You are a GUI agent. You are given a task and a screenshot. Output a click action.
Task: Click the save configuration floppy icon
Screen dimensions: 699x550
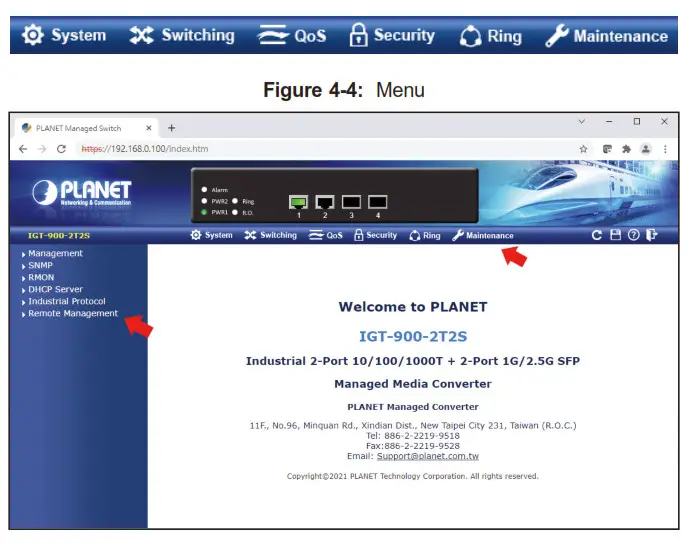coord(615,234)
